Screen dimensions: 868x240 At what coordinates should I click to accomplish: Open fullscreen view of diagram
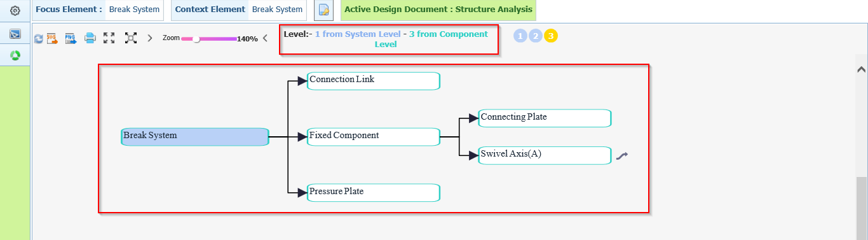click(109, 38)
